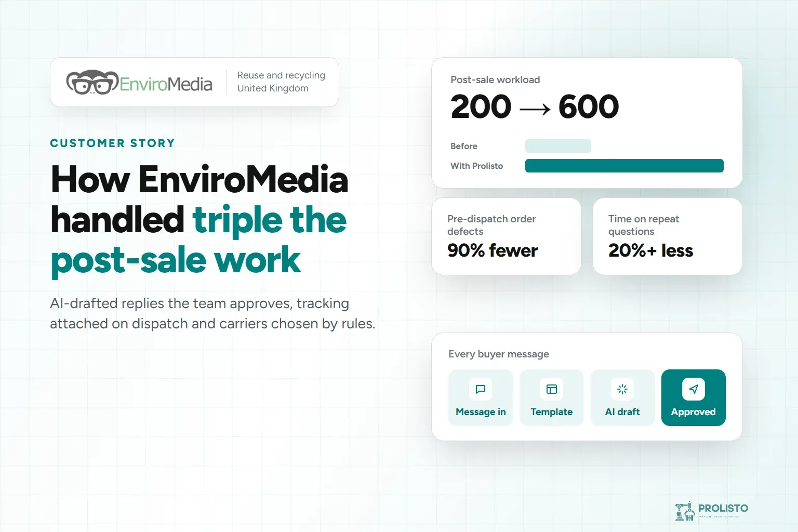Image resolution: width=798 pixels, height=532 pixels.
Task: Click the Prolisto robot logo icon
Action: [x=685, y=511]
